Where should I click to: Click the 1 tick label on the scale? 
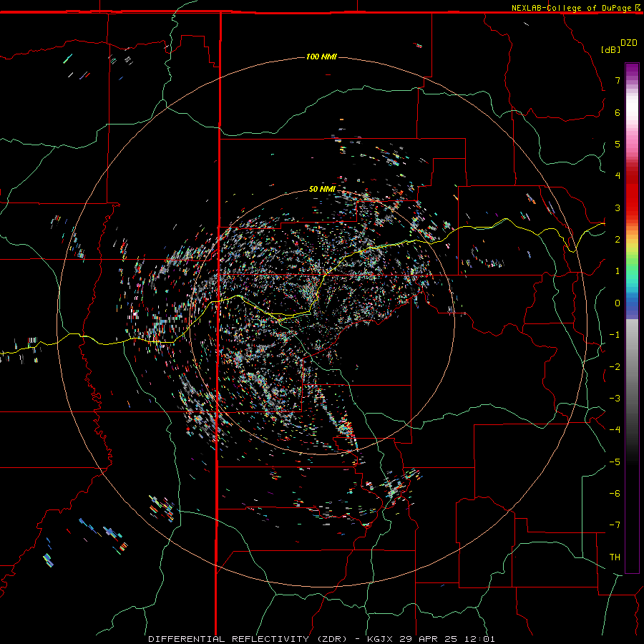[x=618, y=271]
